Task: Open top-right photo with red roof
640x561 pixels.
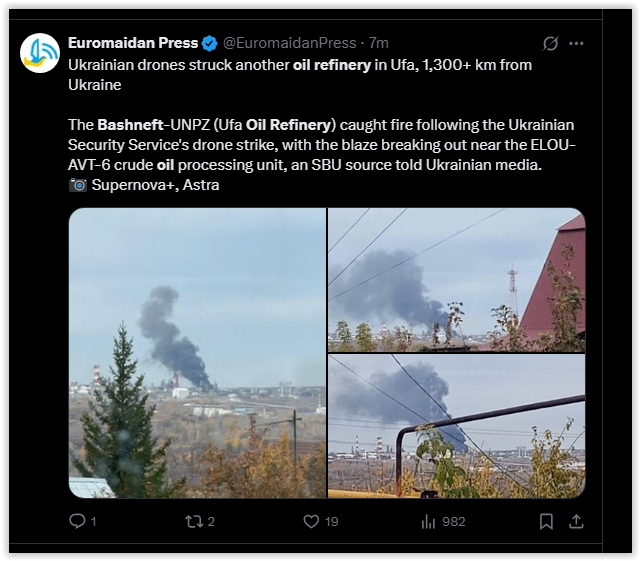Action: tap(457, 280)
